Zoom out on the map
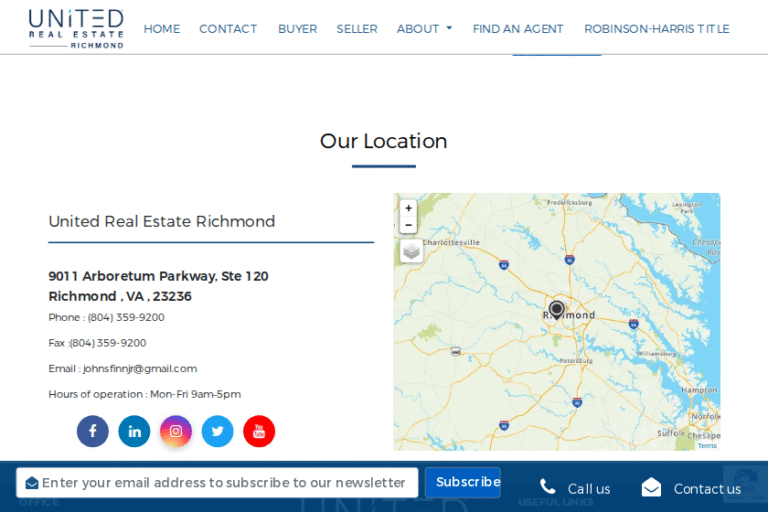The height and width of the screenshot is (512, 768). 408,225
